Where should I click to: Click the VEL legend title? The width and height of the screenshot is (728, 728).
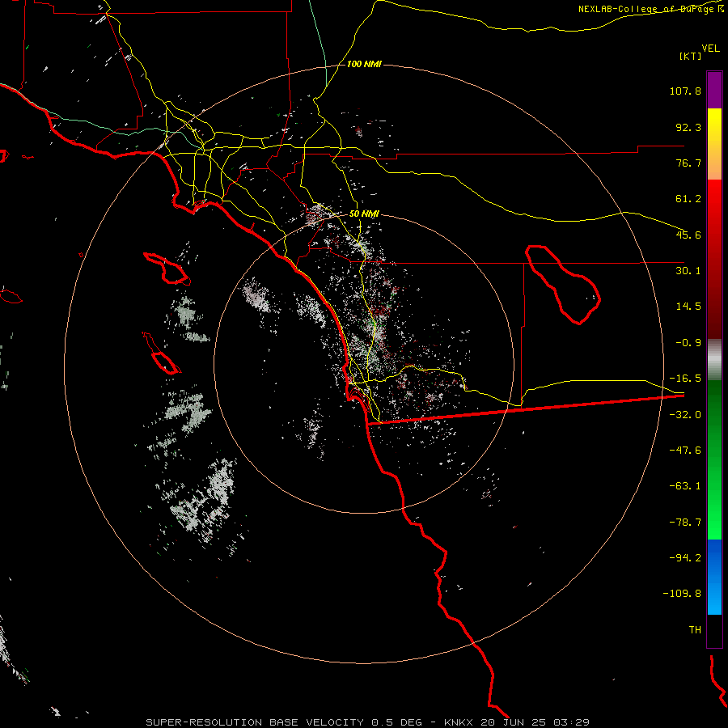point(710,49)
